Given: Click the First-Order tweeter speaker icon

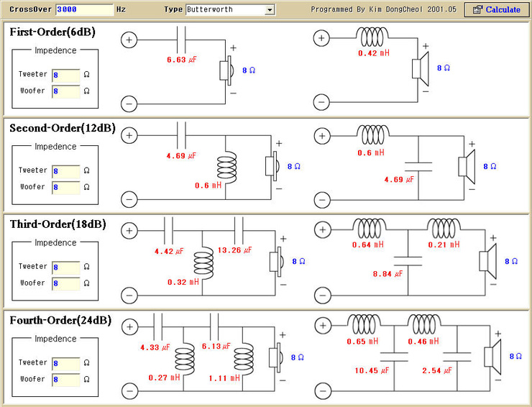Looking at the screenshot, I should click(x=226, y=70).
